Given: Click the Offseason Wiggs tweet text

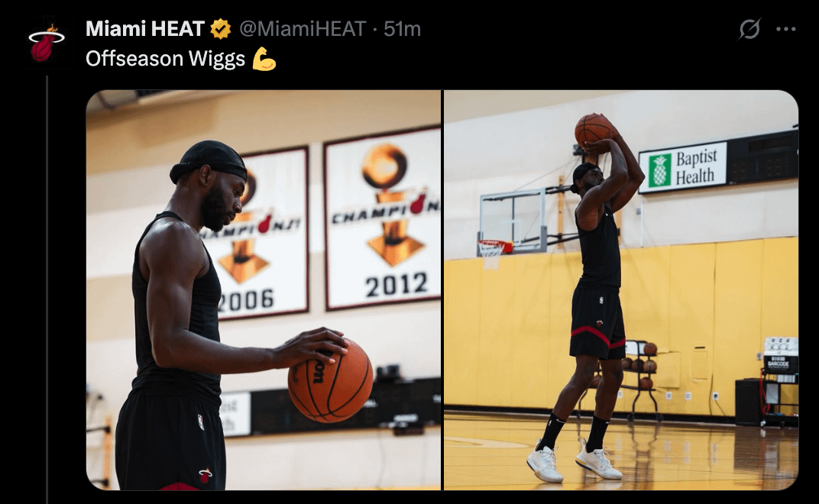Looking at the screenshot, I should [165, 59].
